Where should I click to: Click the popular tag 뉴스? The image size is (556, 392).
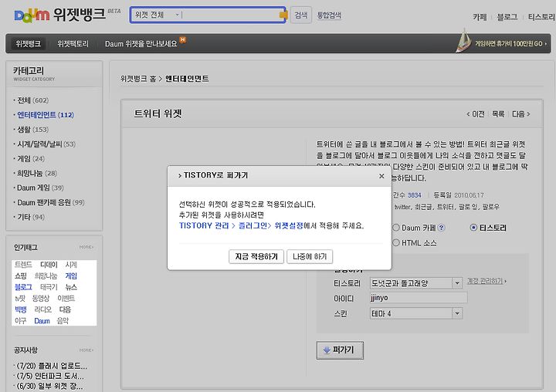pyautogui.click(x=71, y=287)
